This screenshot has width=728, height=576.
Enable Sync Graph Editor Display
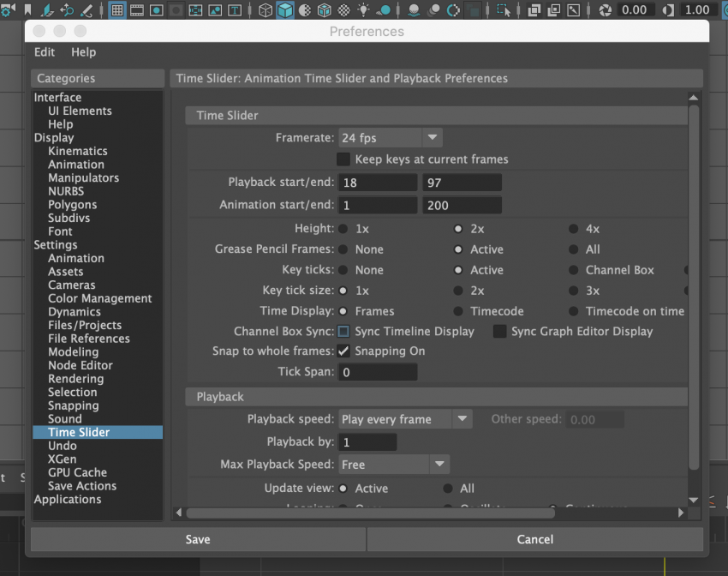[x=499, y=332]
